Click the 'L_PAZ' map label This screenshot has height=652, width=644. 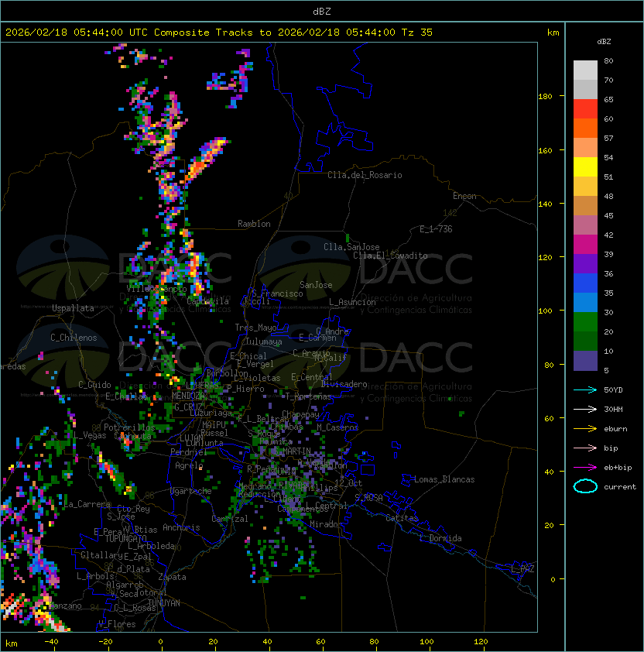[522, 569]
